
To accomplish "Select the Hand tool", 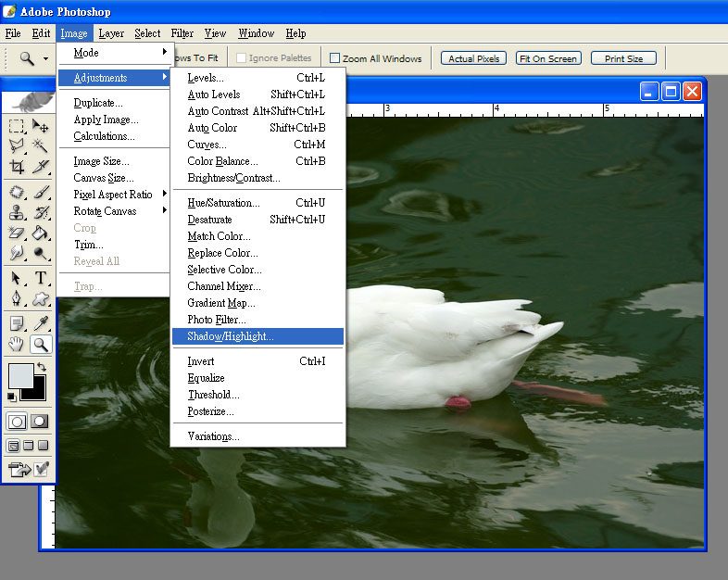I will [17, 345].
